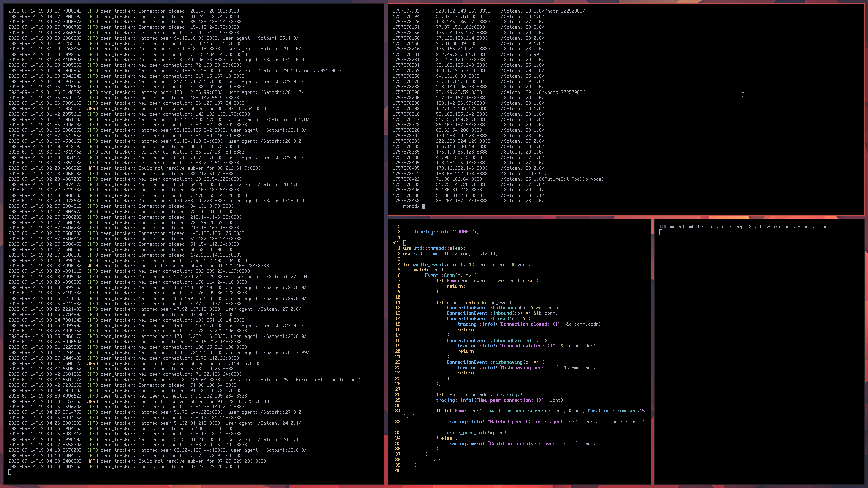Click peer table row 38.47.178.61:8333
Screen dimensions: 868x488
click(x=469, y=16)
